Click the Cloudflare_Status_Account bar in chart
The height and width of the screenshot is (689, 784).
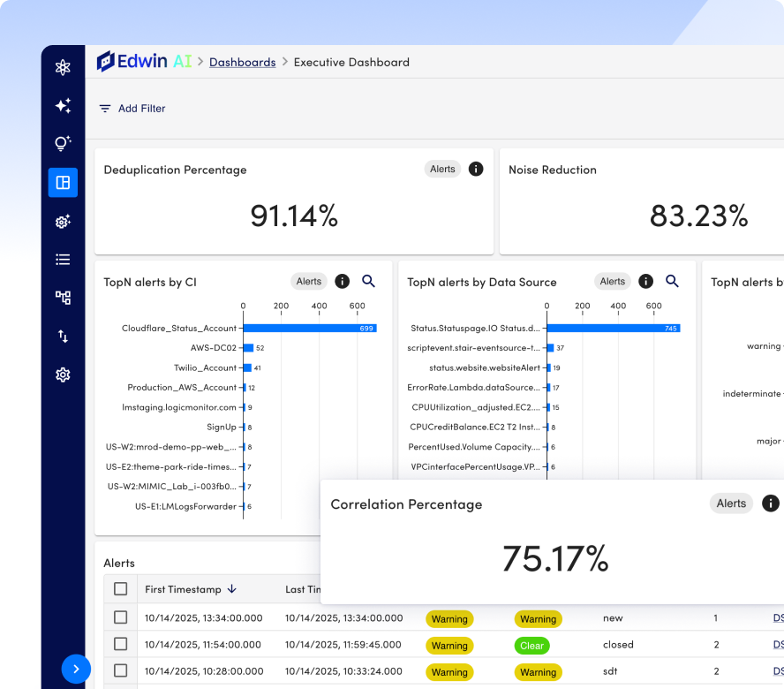click(309, 329)
